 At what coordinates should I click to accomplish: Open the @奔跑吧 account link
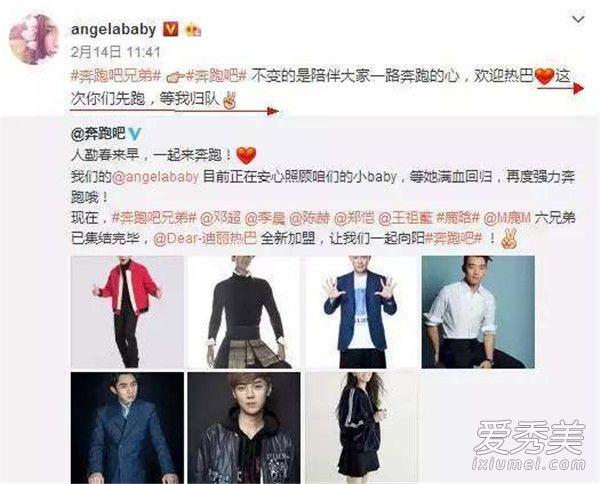pyautogui.click(x=98, y=133)
